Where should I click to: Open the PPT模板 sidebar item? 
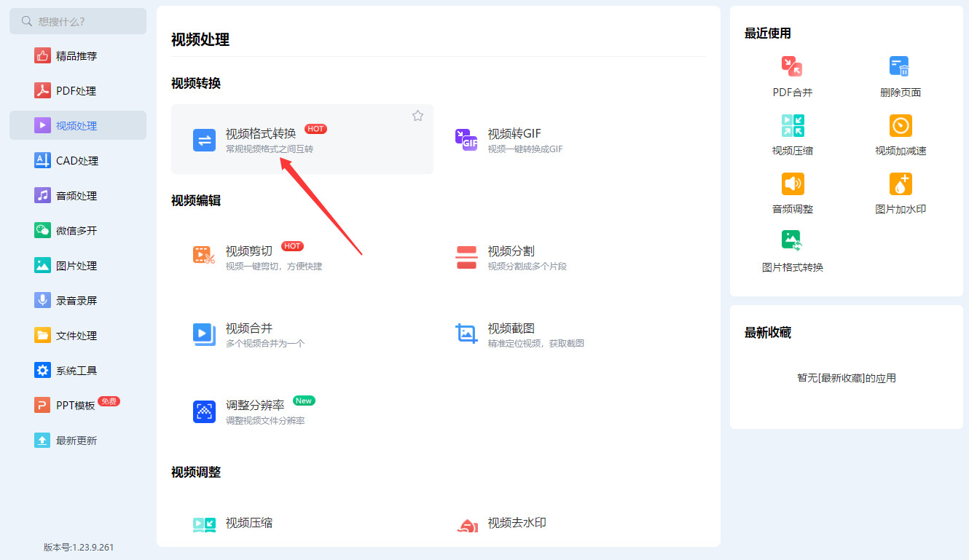pos(78,405)
